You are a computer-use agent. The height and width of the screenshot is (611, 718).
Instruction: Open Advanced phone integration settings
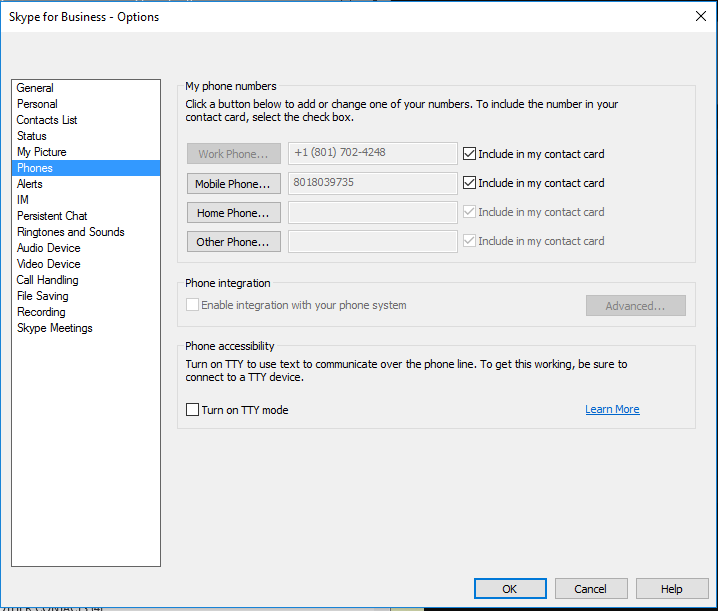tap(636, 306)
